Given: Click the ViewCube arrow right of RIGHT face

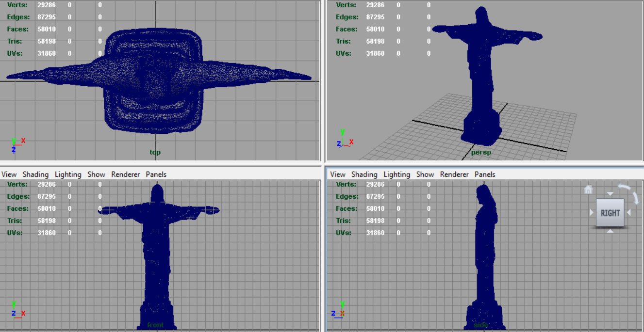Looking at the screenshot, I should [x=629, y=213].
